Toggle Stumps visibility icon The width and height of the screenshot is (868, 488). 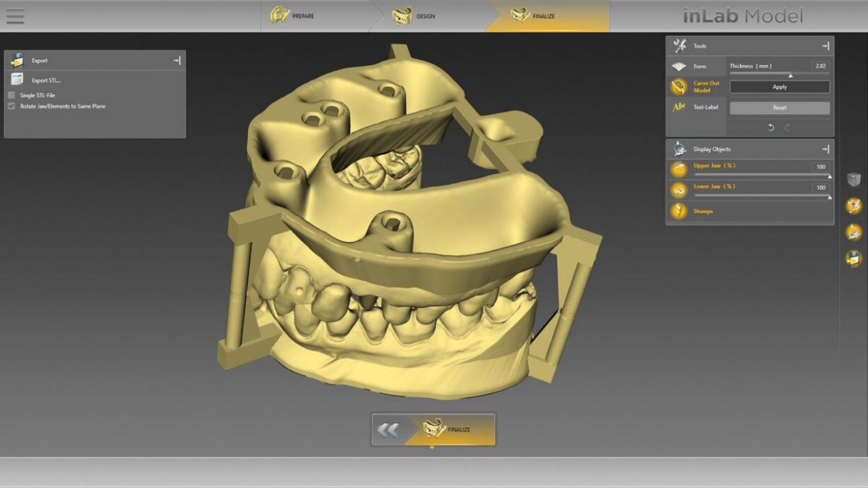pos(679,211)
